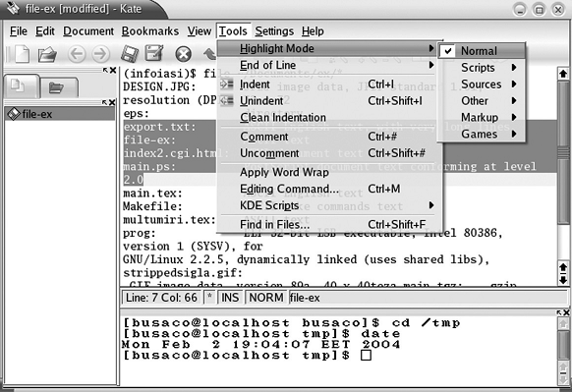572x392 pixels.
Task: Open the Document menu
Action: [x=88, y=31]
